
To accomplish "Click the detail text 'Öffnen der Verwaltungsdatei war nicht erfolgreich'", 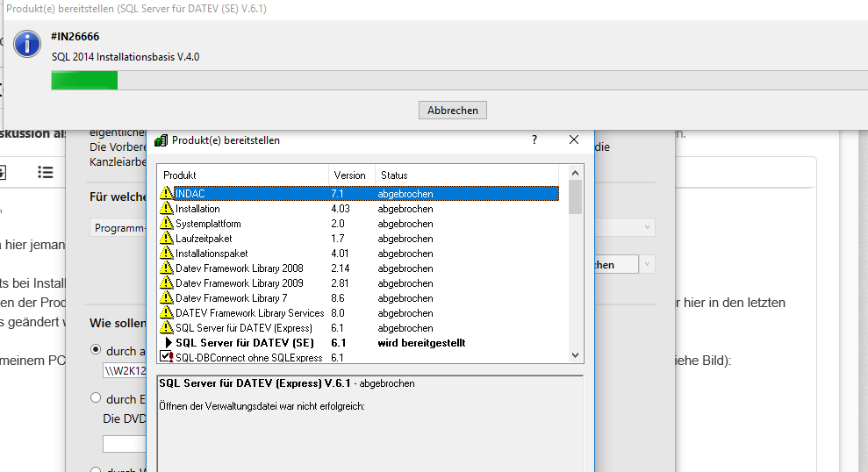I will pyautogui.click(x=262, y=406).
